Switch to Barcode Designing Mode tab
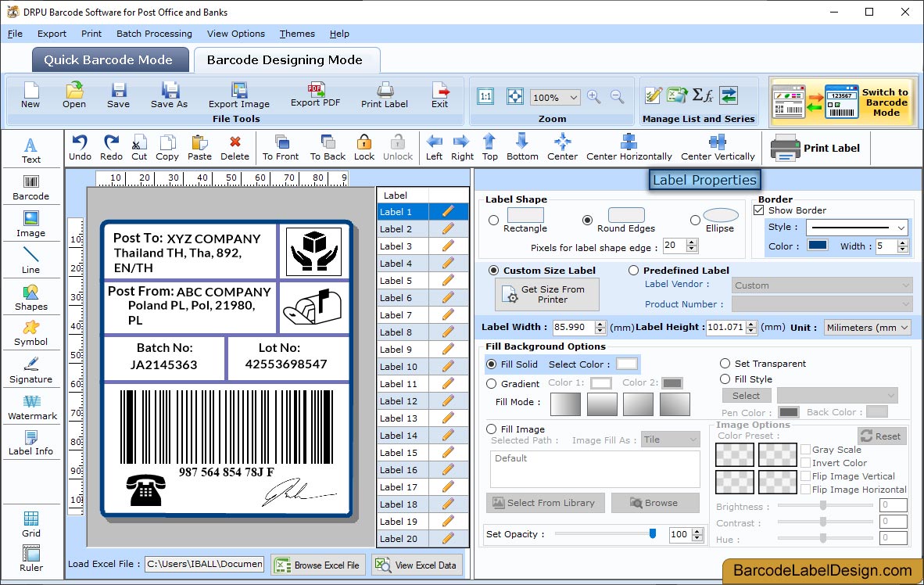The height and width of the screenshot is (585, 924). coord(286,59)
